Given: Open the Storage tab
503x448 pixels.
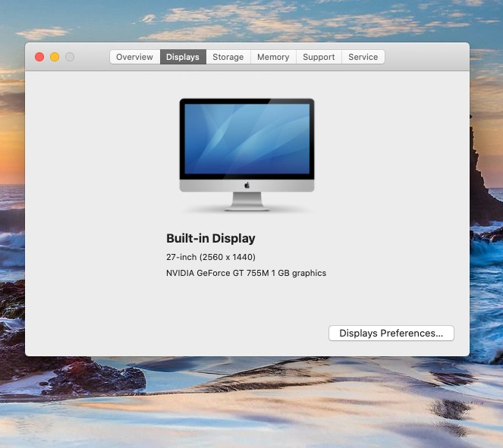Looking at the screenshot, I should coord(228,57).
